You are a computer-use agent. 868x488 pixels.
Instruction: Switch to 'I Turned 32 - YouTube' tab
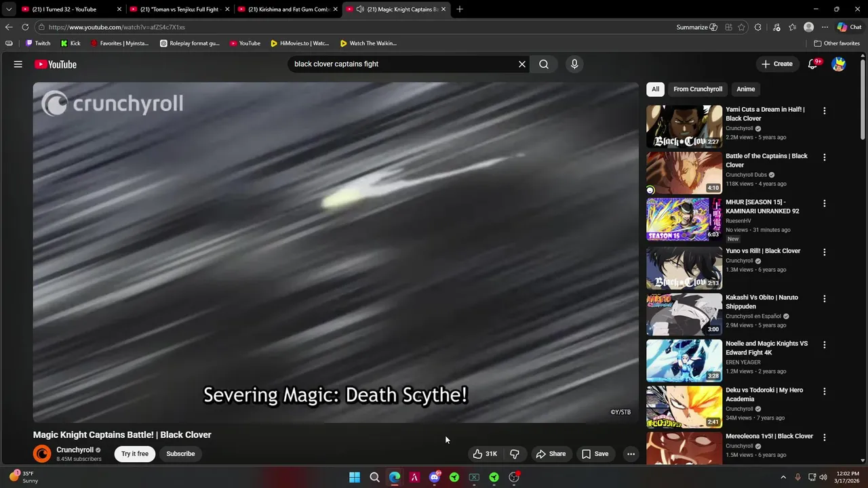click(71, 9)
